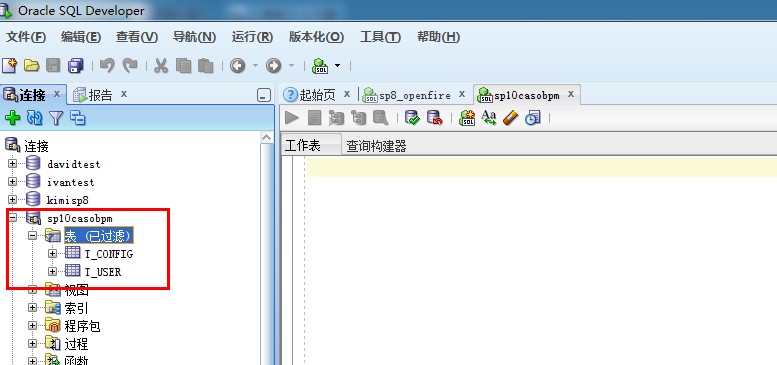Open the 版本化(O) menu

[x=316, y=37]
